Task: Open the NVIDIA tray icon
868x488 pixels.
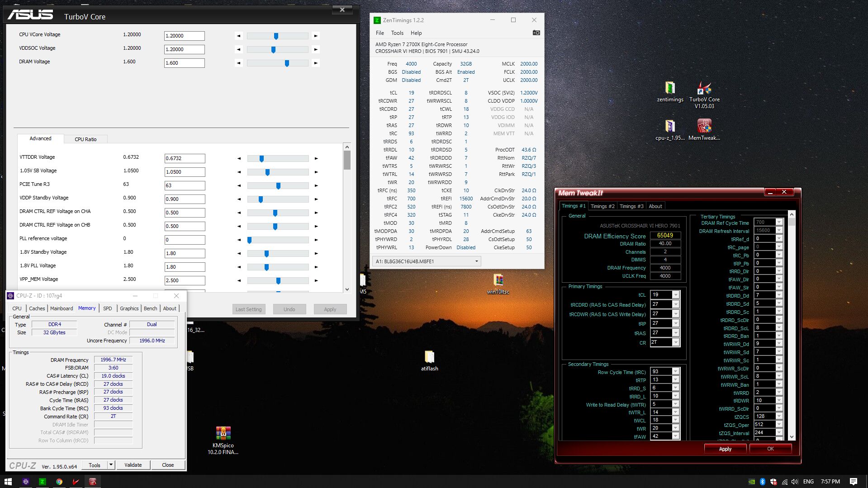Action: [x=751, y=482]
